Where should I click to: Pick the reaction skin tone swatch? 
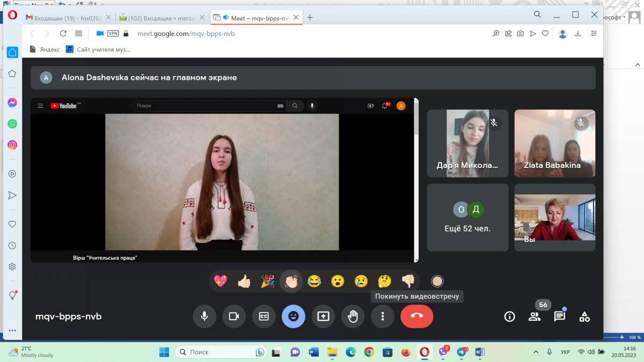(437, 281)
